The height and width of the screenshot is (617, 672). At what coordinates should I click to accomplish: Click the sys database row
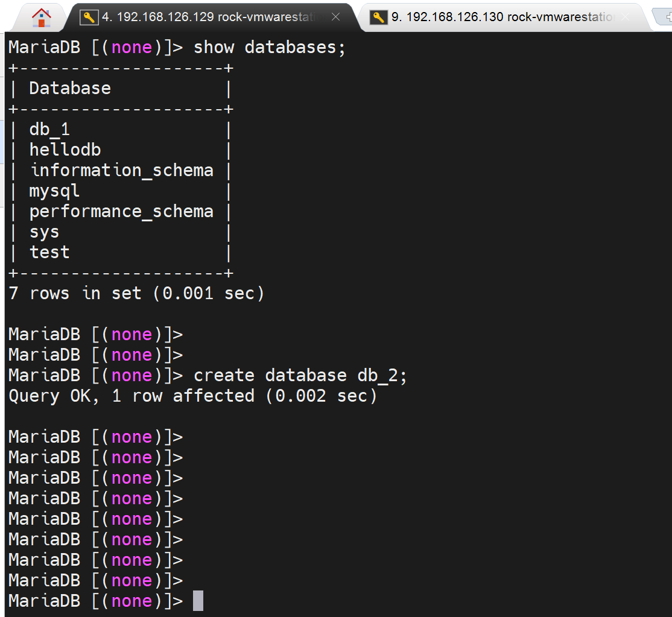pos(44,232)
